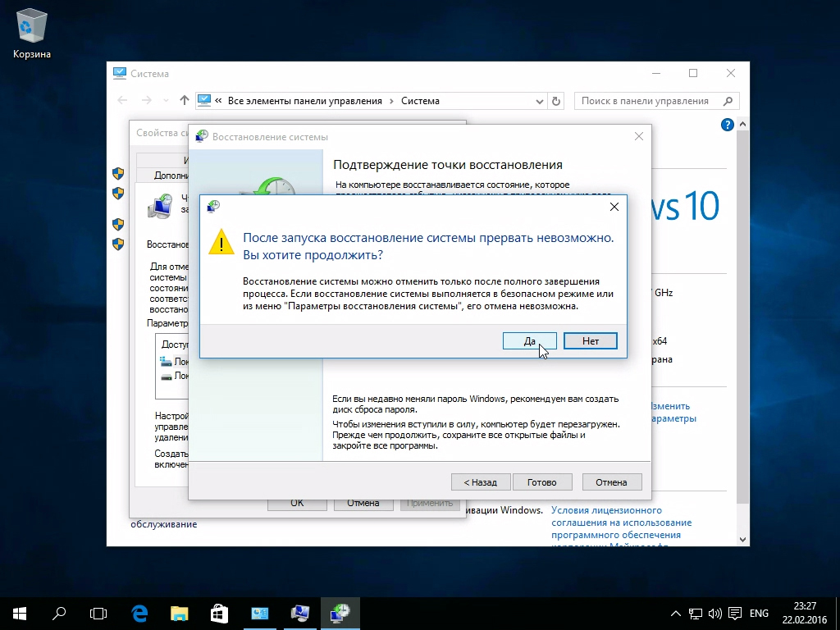Screen dimensions: 840x630
Task: Open volume control tray icon
Action: tap(714, 614)
